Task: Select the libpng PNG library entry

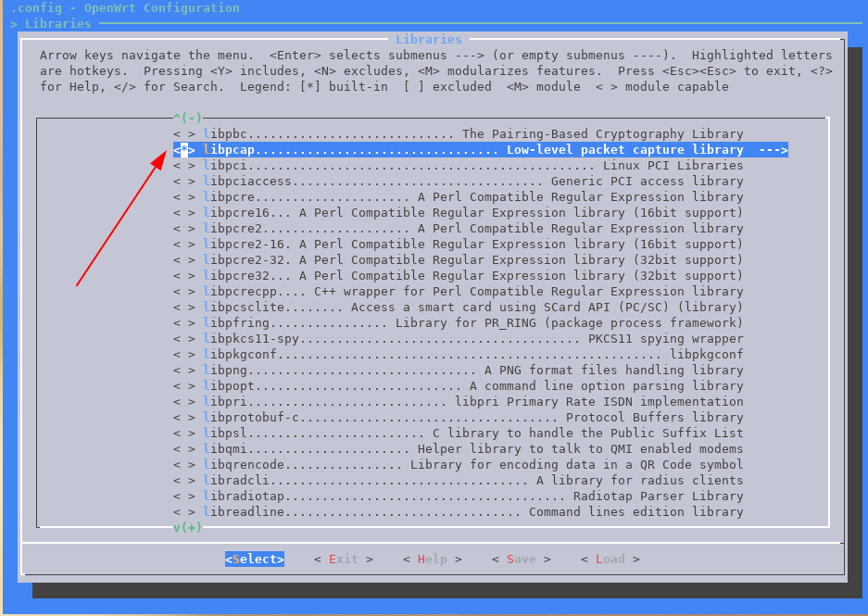Action: (x=472, y=371)
